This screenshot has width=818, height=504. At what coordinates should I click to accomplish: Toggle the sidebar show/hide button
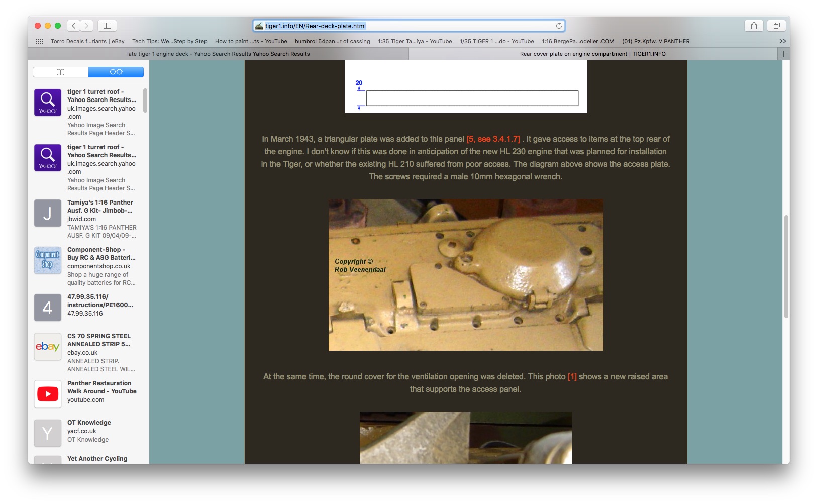point(107,26)
